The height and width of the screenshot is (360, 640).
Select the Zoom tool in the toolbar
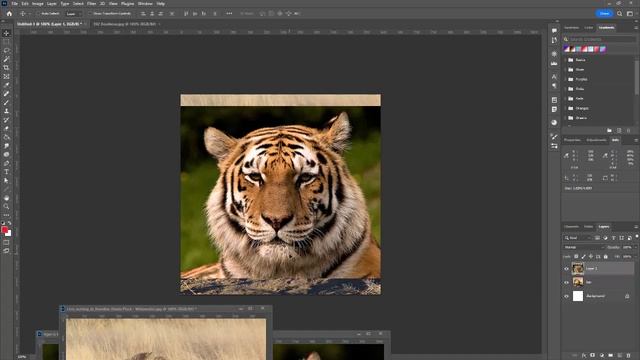pyautogui.click(x=6, y=207)
